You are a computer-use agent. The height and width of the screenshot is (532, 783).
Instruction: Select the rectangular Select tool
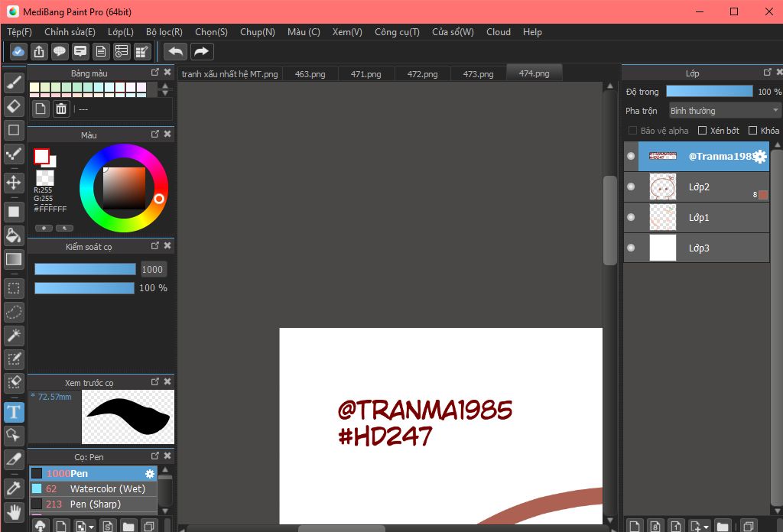click(x=14, y=288)
